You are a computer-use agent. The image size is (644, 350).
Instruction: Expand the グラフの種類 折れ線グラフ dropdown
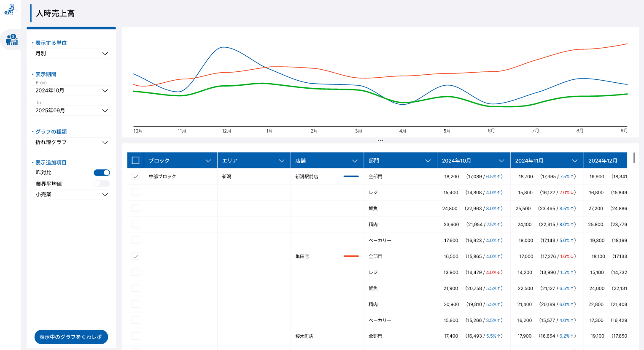70,142
